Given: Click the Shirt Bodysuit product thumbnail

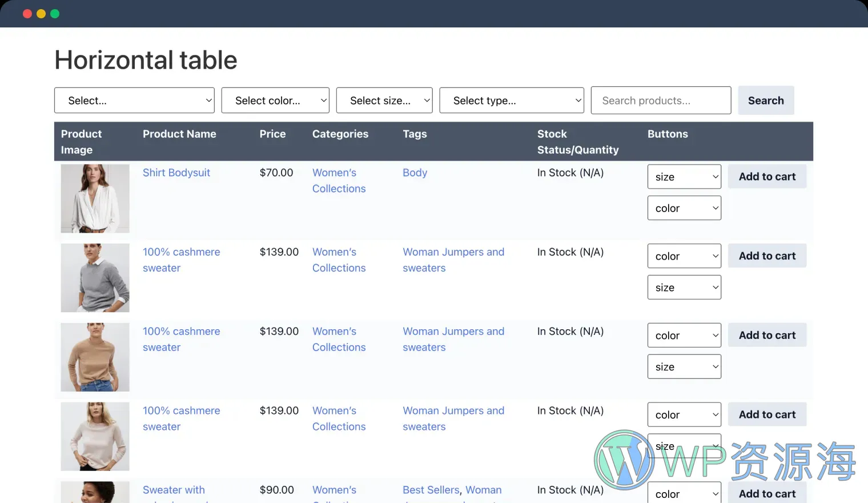Looking at the screenshot, I should pyautogui.click(x=95, y=198).
